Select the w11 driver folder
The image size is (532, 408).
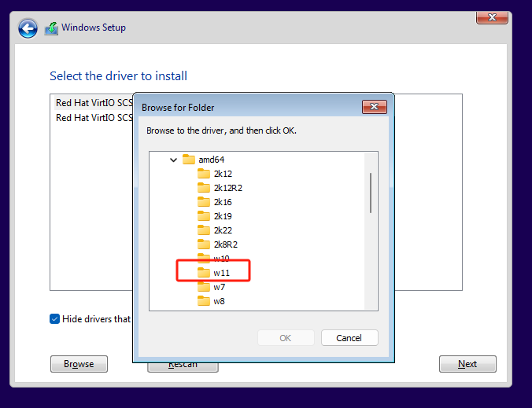220,273
